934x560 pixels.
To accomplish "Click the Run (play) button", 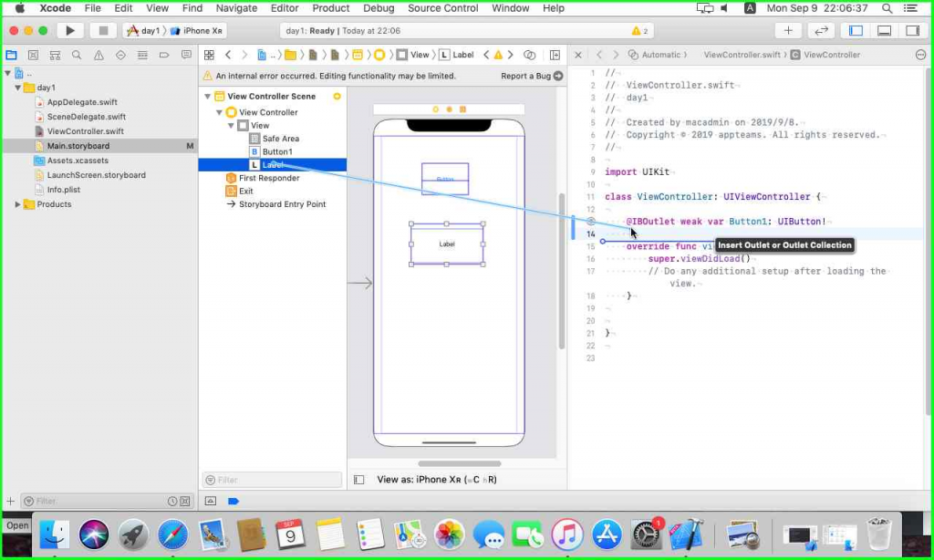I will [x=70, y=30].
